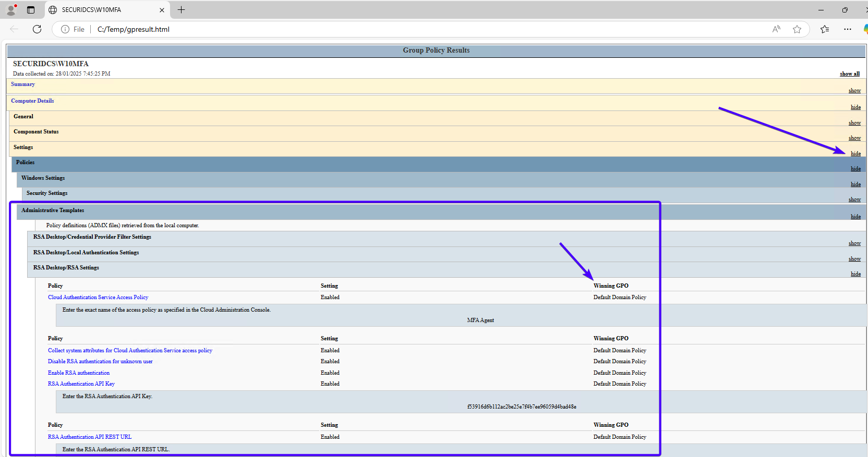Show the Security Settings section
Image resolution: width=868 pixels, height=457 pixels.
[x=854, y=200]
